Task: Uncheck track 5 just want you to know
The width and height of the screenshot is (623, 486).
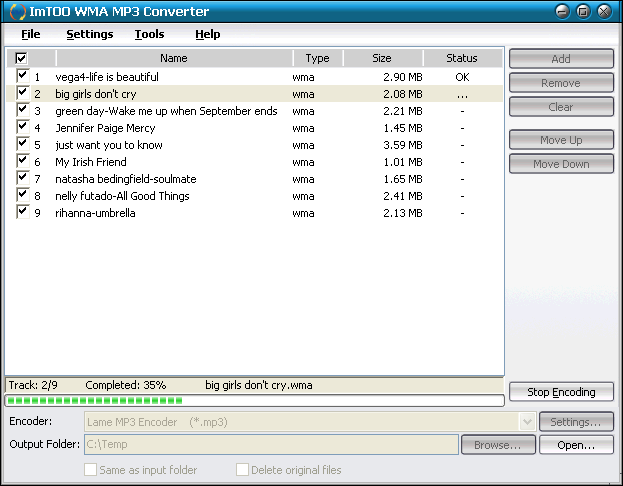Action: (23, 144)
